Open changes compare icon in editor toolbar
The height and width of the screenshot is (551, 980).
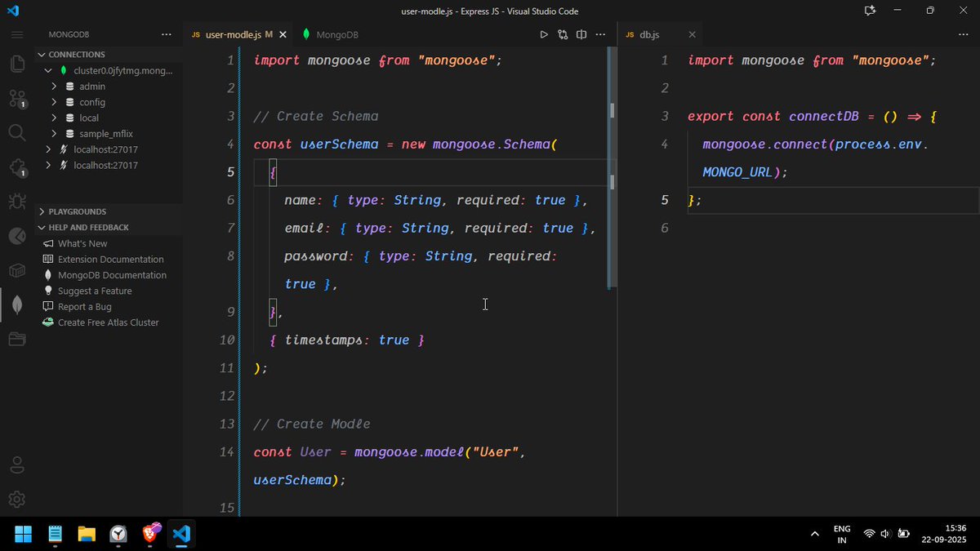click(563, 34)
